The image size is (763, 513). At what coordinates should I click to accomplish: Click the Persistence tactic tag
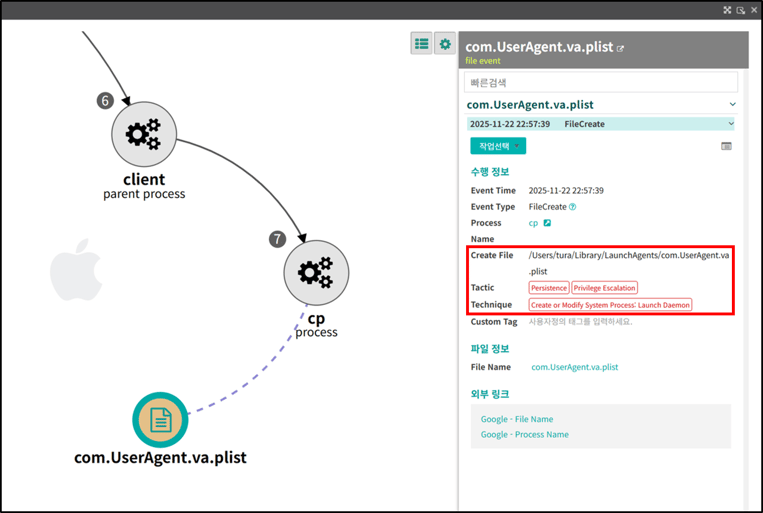point(549,288)
